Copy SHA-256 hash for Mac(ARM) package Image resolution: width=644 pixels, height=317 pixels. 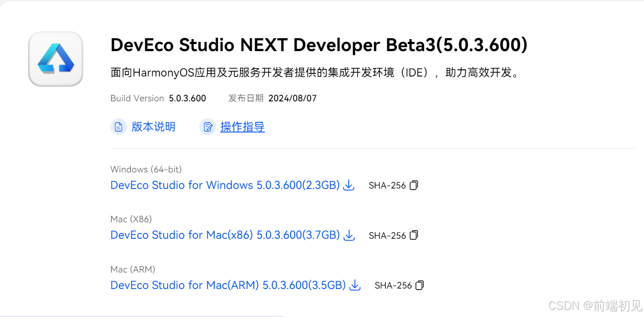pyautogui.click(x=420, y=285)
